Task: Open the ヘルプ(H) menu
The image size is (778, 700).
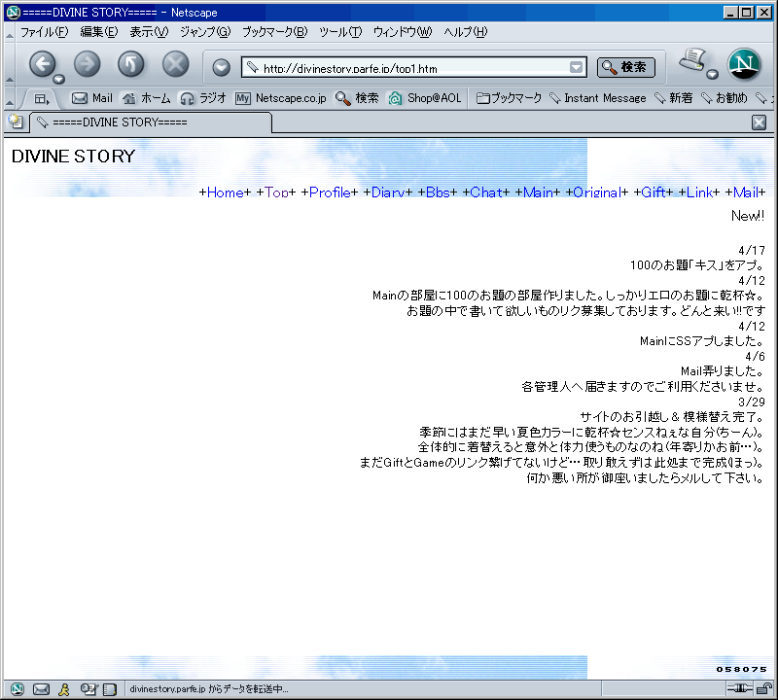Action: tap(466, 32)
